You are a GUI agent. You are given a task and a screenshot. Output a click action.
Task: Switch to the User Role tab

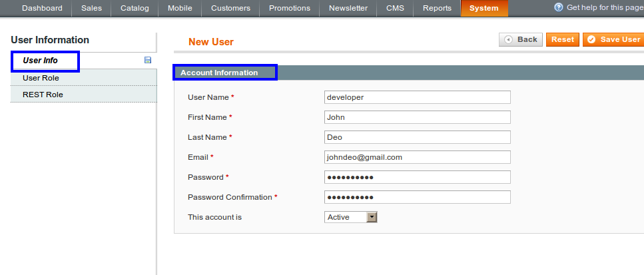[x=41, y=78]
